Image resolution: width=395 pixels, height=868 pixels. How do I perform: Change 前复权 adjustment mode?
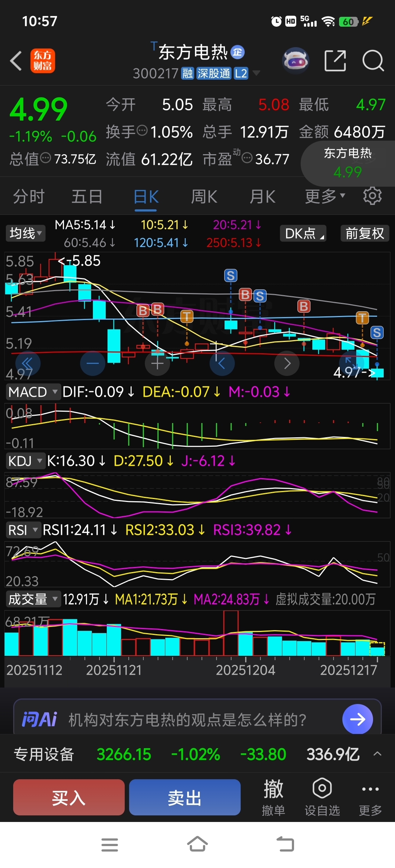(365, 233)
